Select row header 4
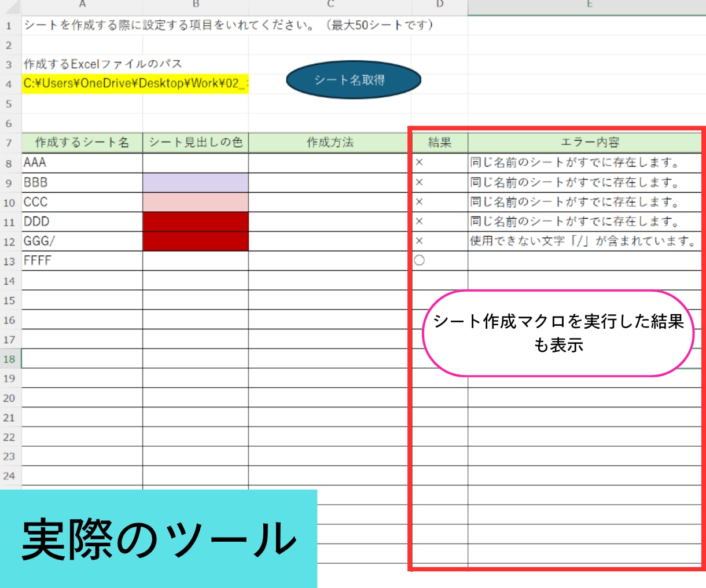706x588 pixels. pos(10,84)
